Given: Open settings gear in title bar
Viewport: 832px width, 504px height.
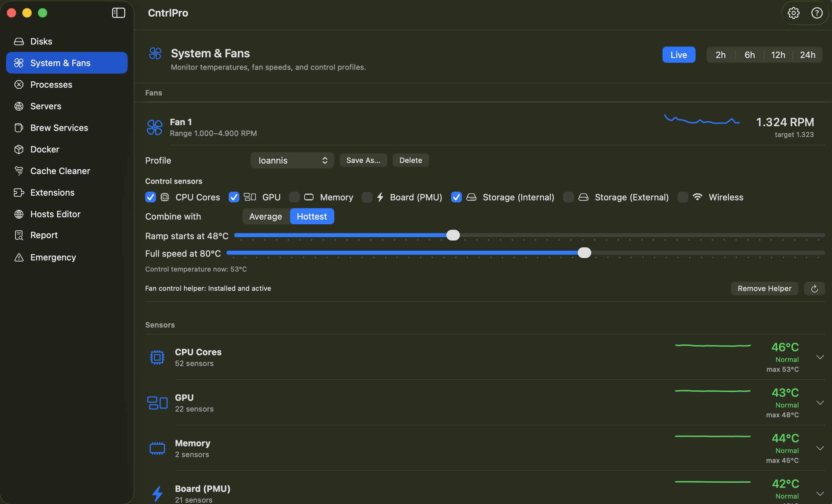Looking at the screenshot, I should (794, 13).
